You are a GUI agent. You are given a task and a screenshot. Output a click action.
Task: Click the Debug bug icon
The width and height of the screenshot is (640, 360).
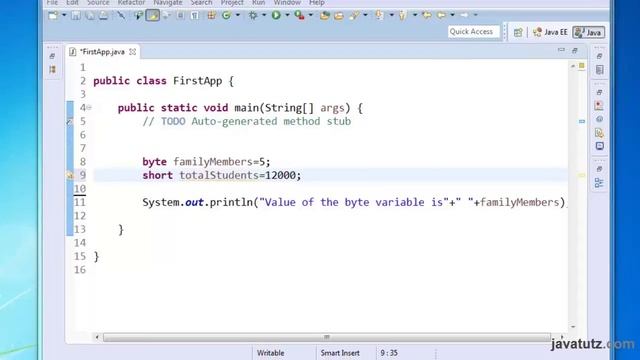tap(253, 16)
